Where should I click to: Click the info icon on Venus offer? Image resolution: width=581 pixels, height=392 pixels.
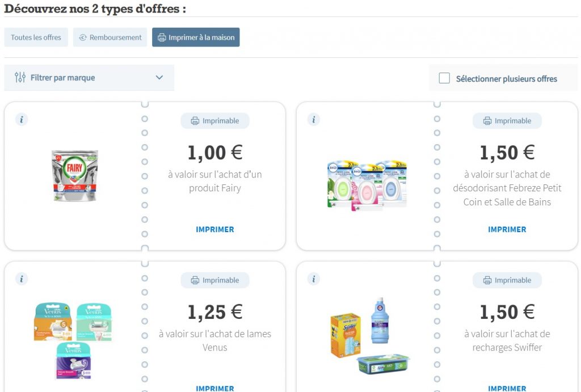click(22, 279)
